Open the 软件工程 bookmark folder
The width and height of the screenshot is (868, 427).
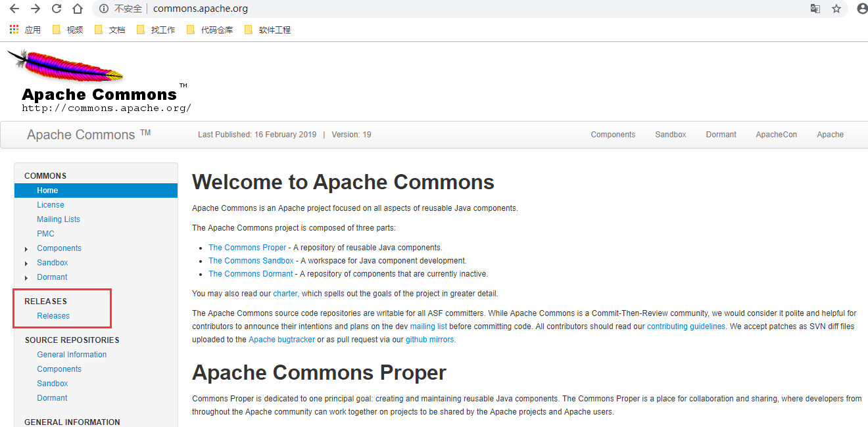[268, 30]
